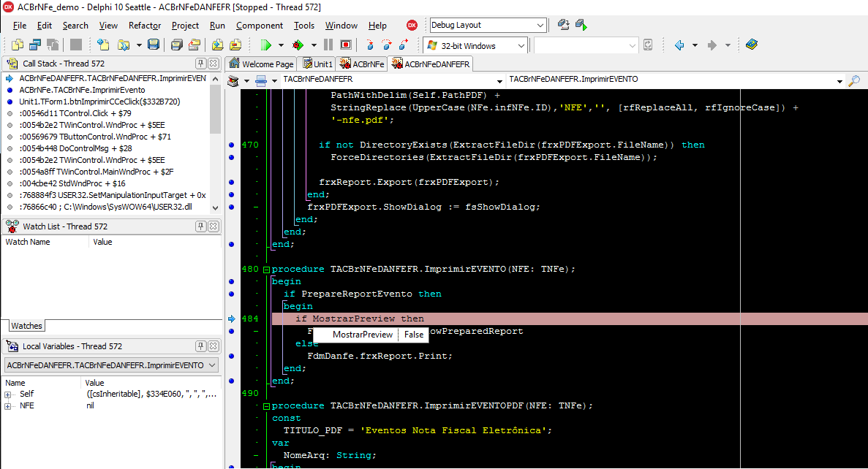Click the Help book icon

(x=751, y=45)
